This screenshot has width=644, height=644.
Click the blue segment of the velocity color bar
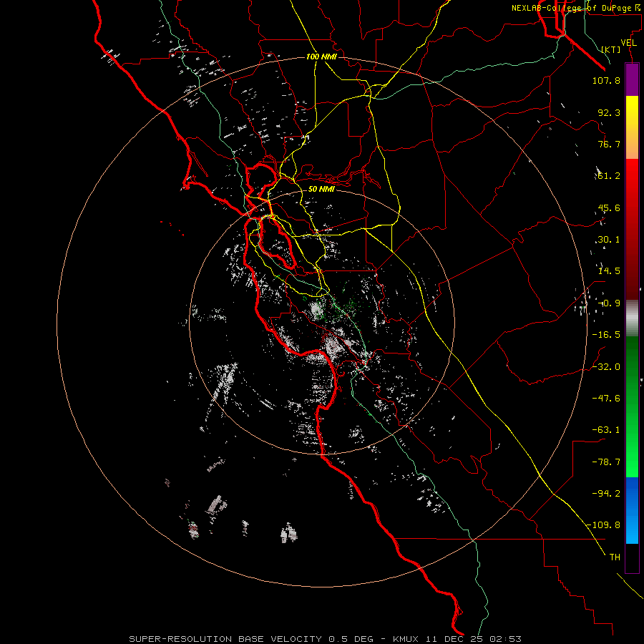pos(632,510)
